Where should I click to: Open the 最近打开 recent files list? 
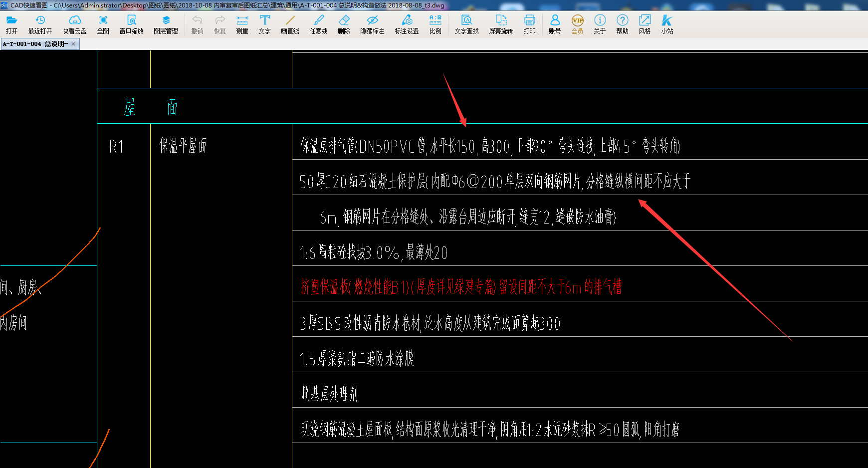coord(40,24)
